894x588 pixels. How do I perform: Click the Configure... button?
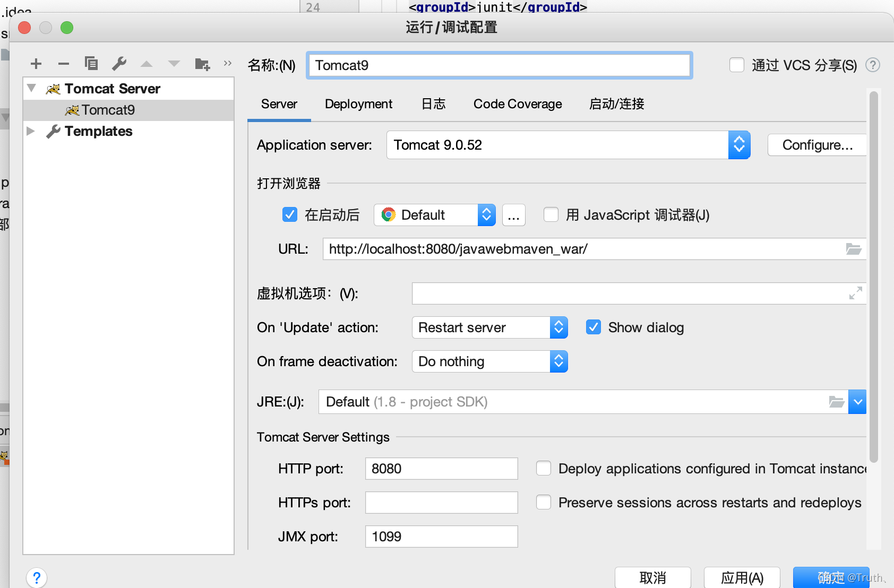817,145
